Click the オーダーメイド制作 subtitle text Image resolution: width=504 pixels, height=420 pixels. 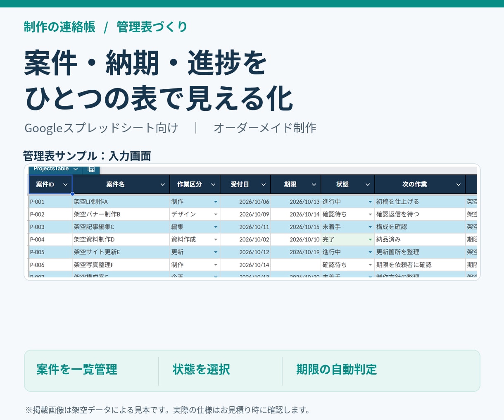point(265,128)
